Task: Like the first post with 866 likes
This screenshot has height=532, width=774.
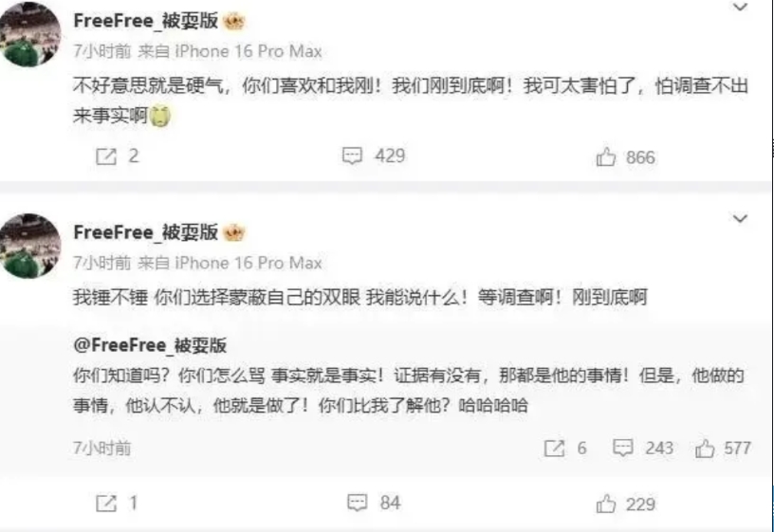Action: tap(606, 156)
